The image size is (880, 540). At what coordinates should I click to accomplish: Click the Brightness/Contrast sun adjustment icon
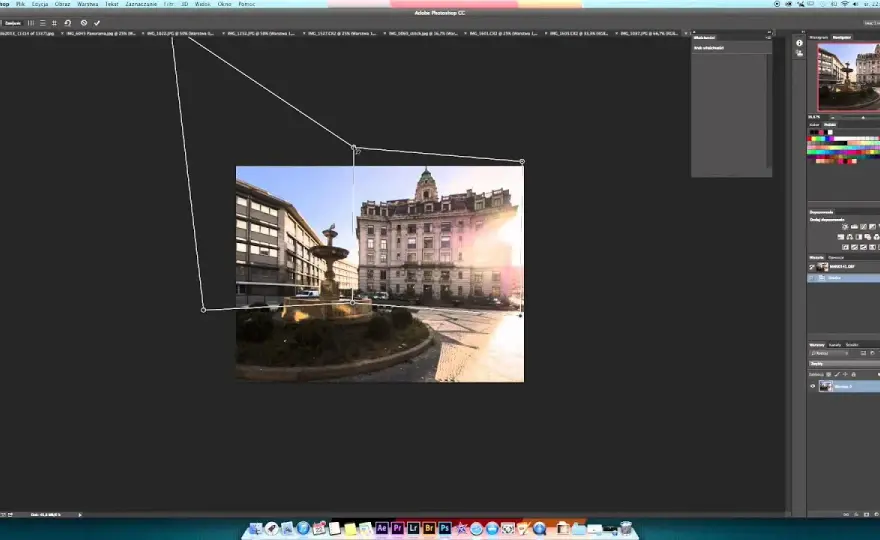click(845, 227)
